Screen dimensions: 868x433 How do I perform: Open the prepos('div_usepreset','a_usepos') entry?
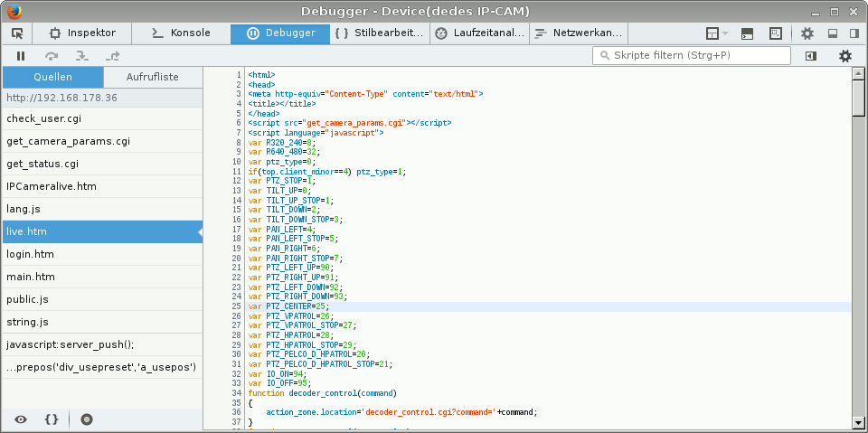pos(102,367)
